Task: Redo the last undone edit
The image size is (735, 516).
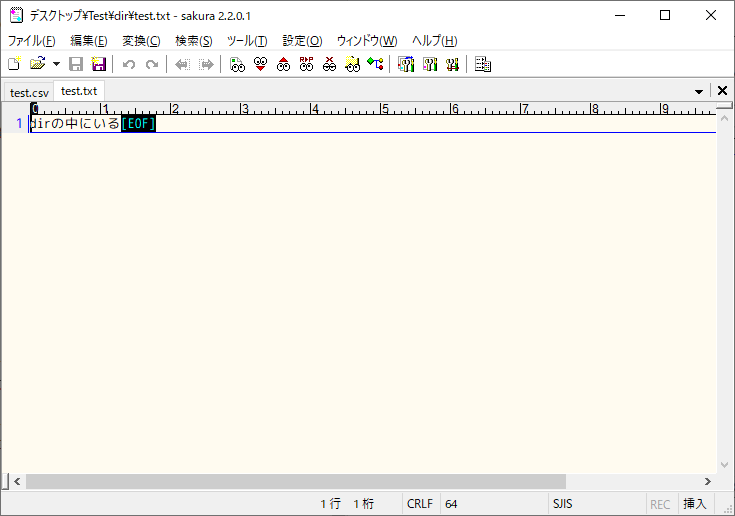Action: pos(152,64)
